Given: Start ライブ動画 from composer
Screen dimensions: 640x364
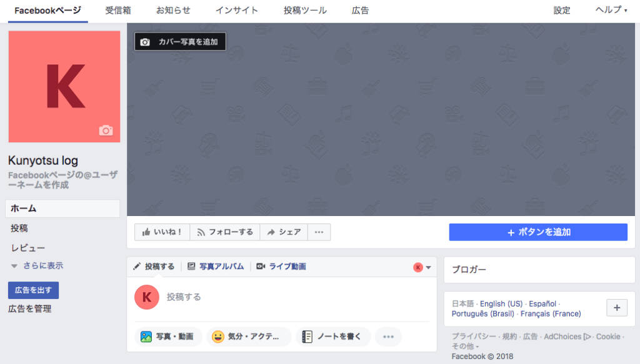Looking at the screenshot, I should point(281,267).
